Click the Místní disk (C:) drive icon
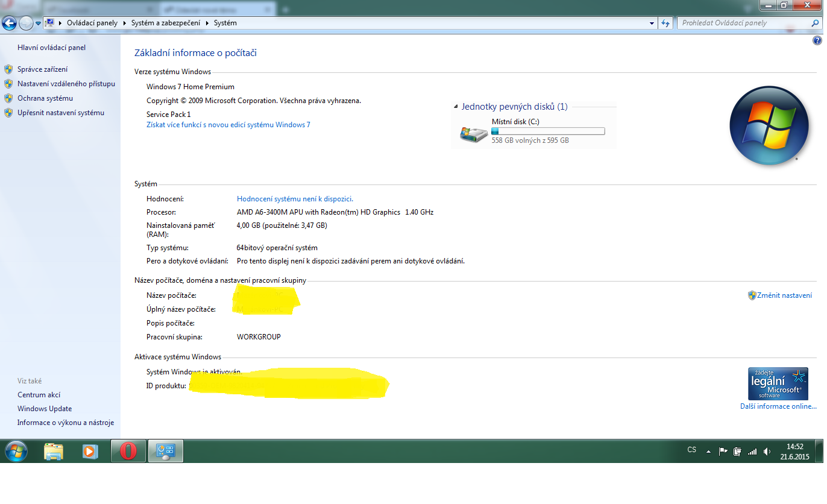The image size is (827, 504). click(474, 134)
